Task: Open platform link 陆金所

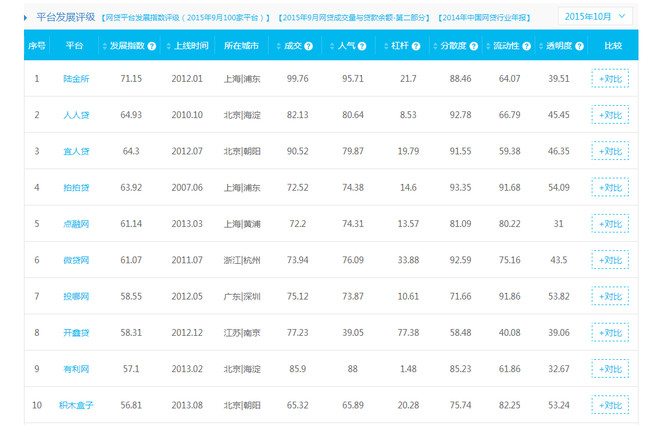Action: pyautogui.click(x=76, y=79)
